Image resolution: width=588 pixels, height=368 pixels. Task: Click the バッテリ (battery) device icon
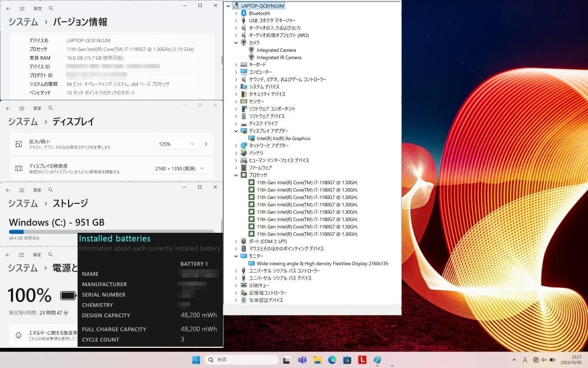(244, 153)
